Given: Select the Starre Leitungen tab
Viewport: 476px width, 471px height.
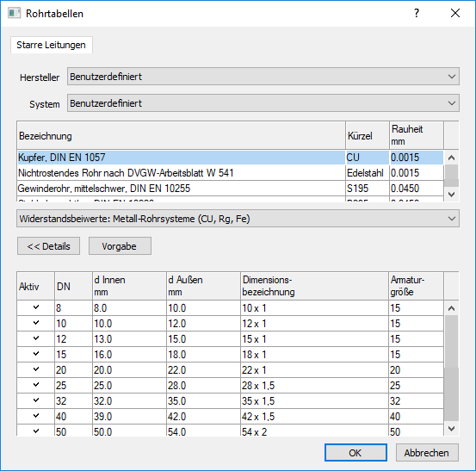Looking at the screenshot, I should click(52, 45).
